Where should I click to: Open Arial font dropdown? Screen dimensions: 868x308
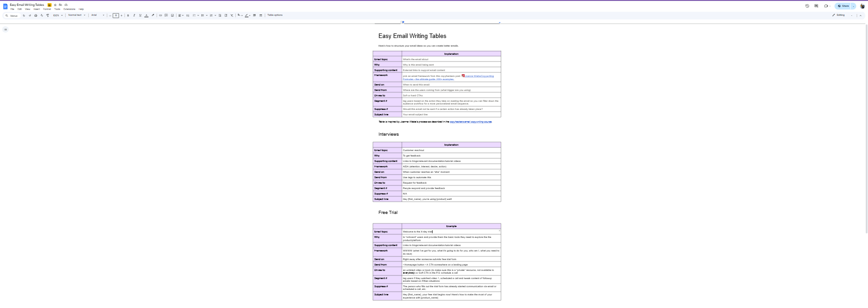tap(97, 15)
